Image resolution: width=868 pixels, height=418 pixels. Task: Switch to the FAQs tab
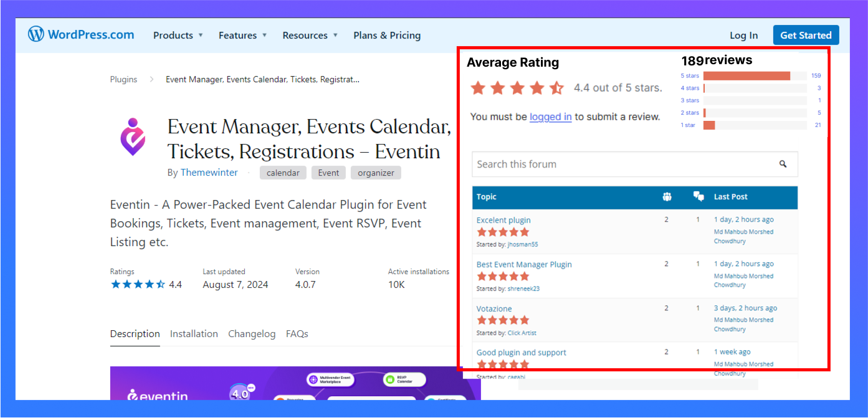point(297,334)
